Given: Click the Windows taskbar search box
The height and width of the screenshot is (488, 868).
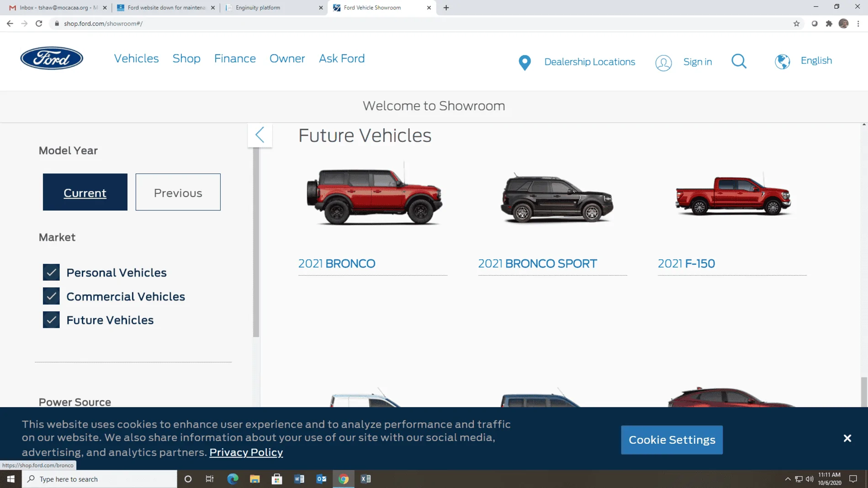Looking at the screenshot, I should pos(100,479).
